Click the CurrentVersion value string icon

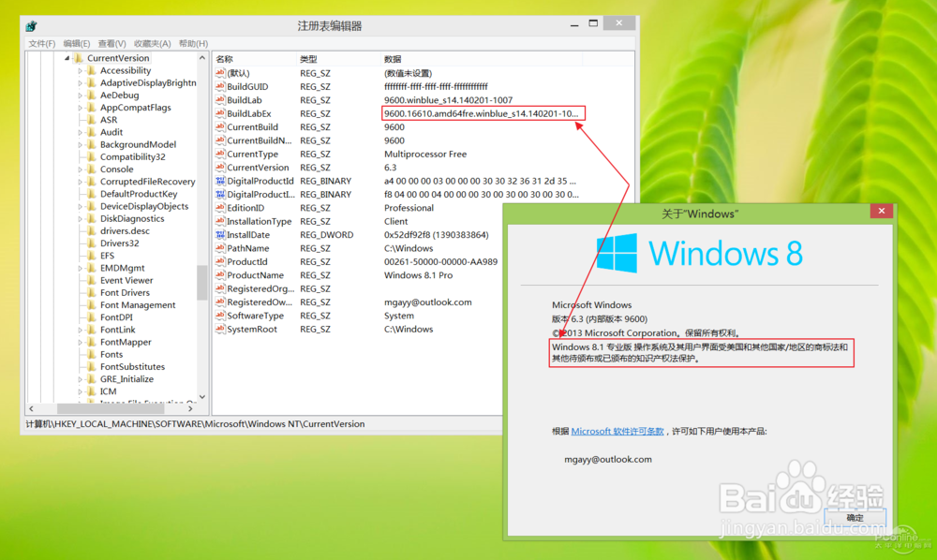click(x=220, y=168)
